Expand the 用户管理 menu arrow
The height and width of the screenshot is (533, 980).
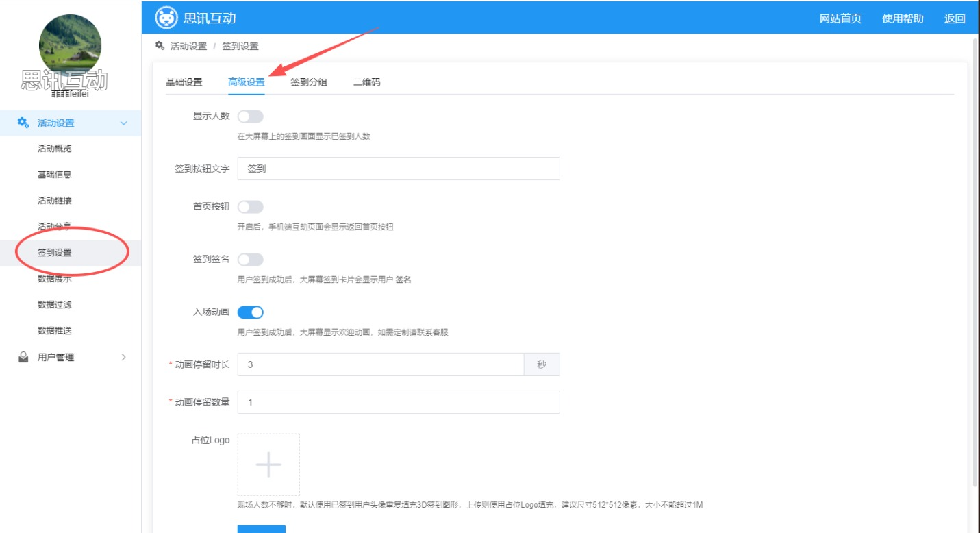(124, 357)
